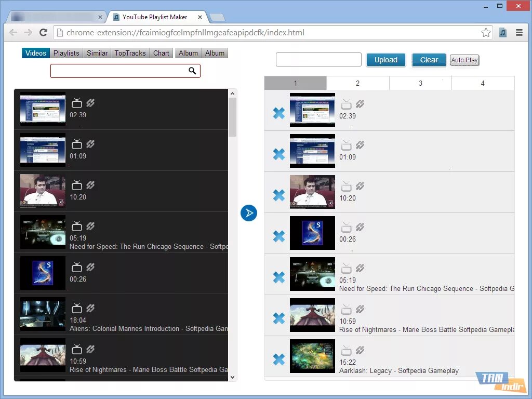Click the TV icon on playlist item 00:26
This screenshot has width=532, height=399.
tap(346, 227)
